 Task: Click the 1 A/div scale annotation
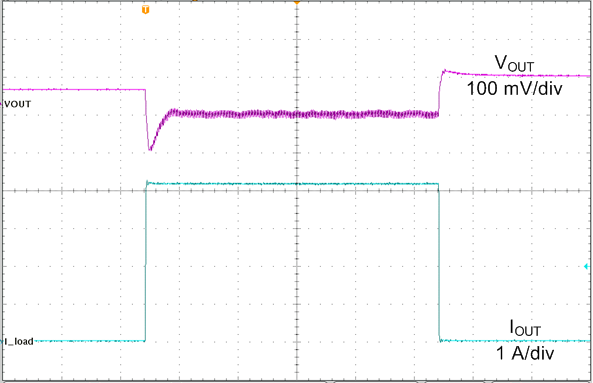pyautogui.click(x=525, y=353)
